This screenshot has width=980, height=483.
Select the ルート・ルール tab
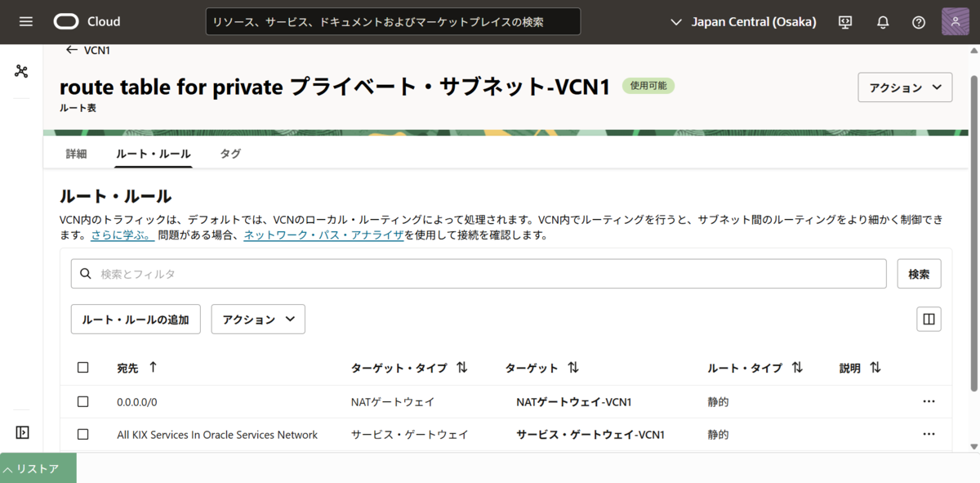click(154, 154)
